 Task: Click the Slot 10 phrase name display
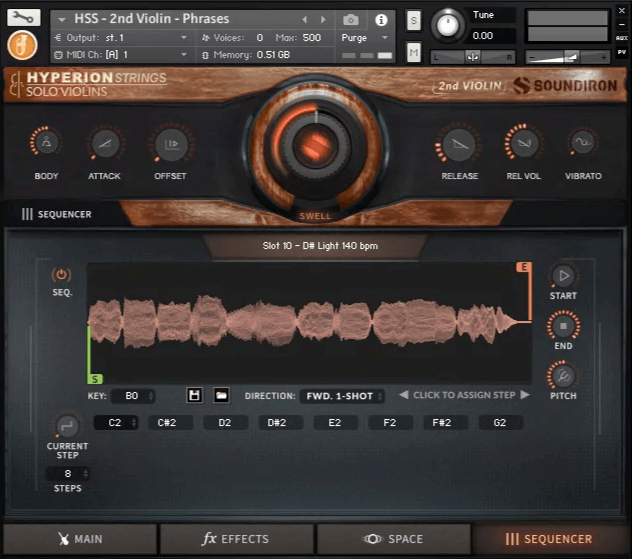[320, 246]
